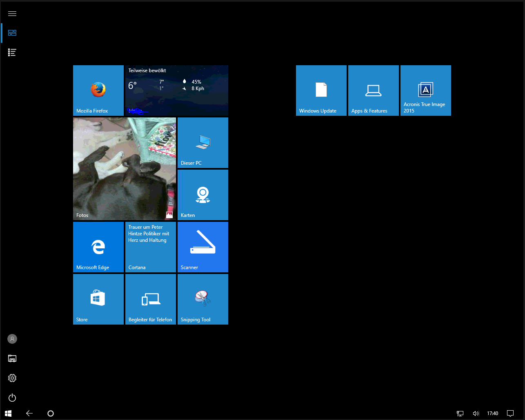Open Settings gear in the sidebar
Image resolution: width=525 pixels, height=420 pixels.
12,378
